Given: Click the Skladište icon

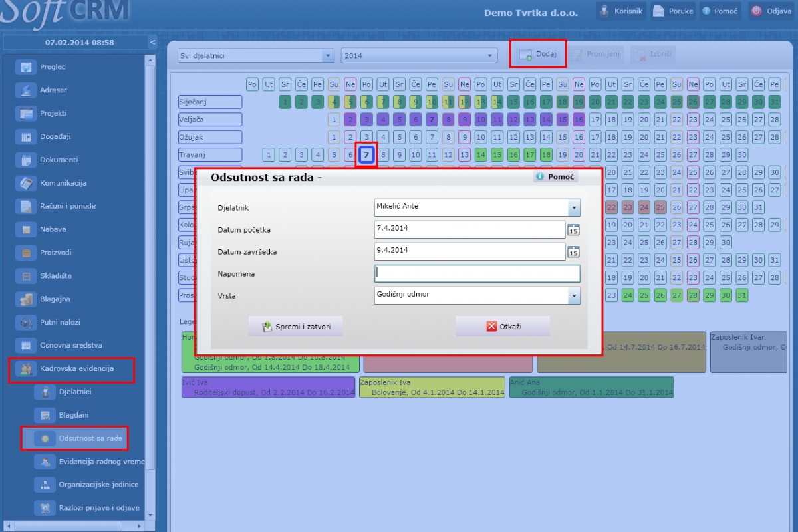Looking at the screenshot, I should (x=26, y=276).
